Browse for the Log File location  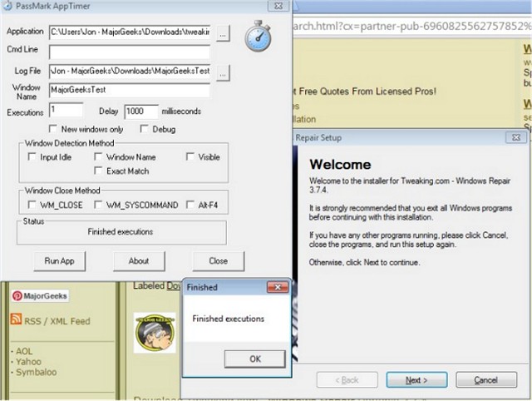click(x=223, y=73)
